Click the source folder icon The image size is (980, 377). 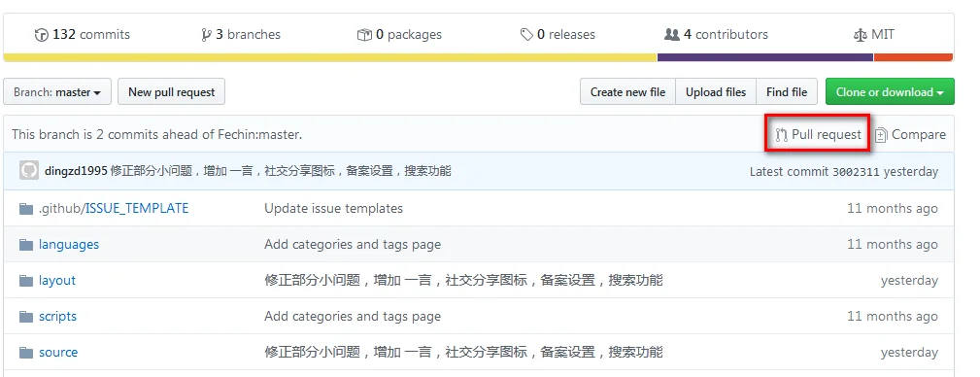coord(25,354)
